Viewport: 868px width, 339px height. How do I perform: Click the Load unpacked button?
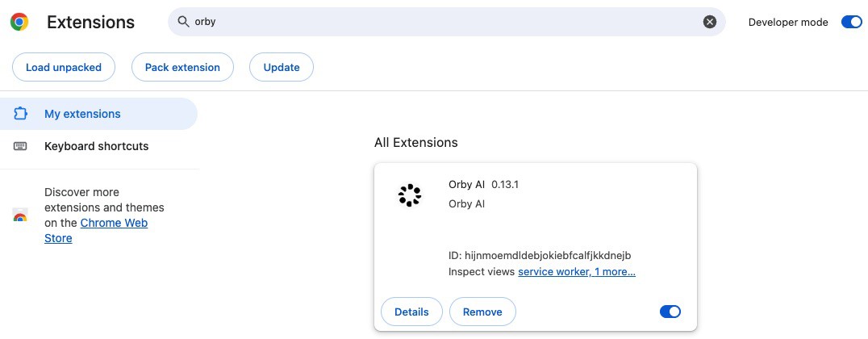tap(64, 67)
